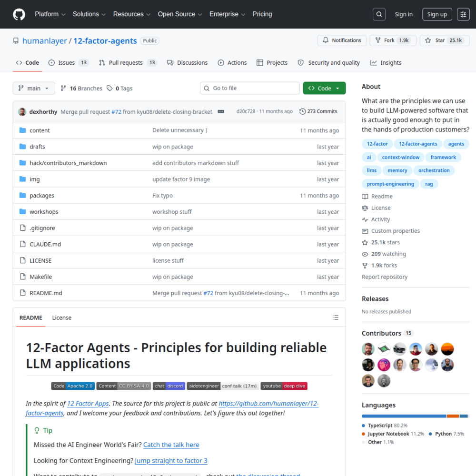Viewport: 476px width, 476px height.
Task: Click the chat discord badge
Action: tap(169, 386)
